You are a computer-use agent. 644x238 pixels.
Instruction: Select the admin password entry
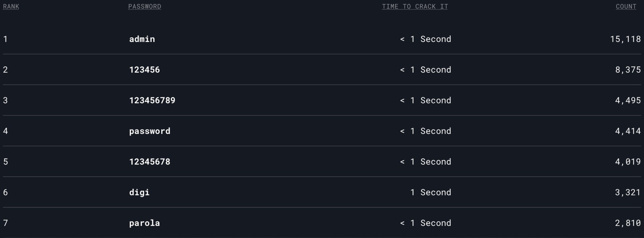tap(142, 39)
